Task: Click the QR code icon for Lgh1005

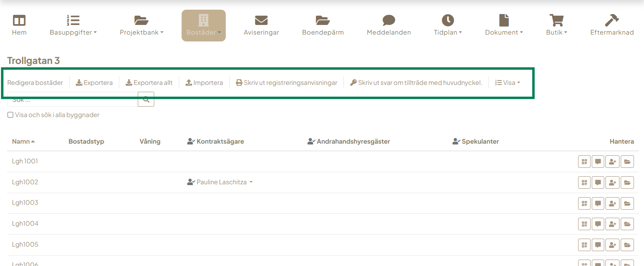Action: click(x=584, y=245)
